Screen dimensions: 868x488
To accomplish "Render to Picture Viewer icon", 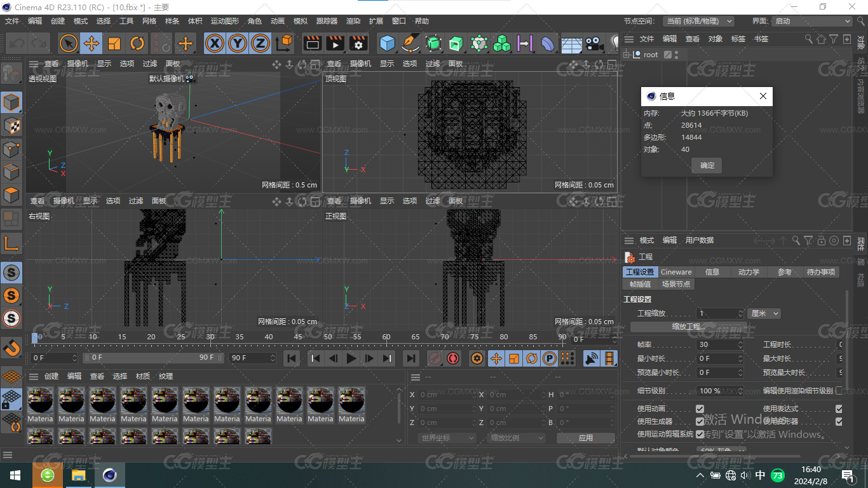I will pos(335,43).
